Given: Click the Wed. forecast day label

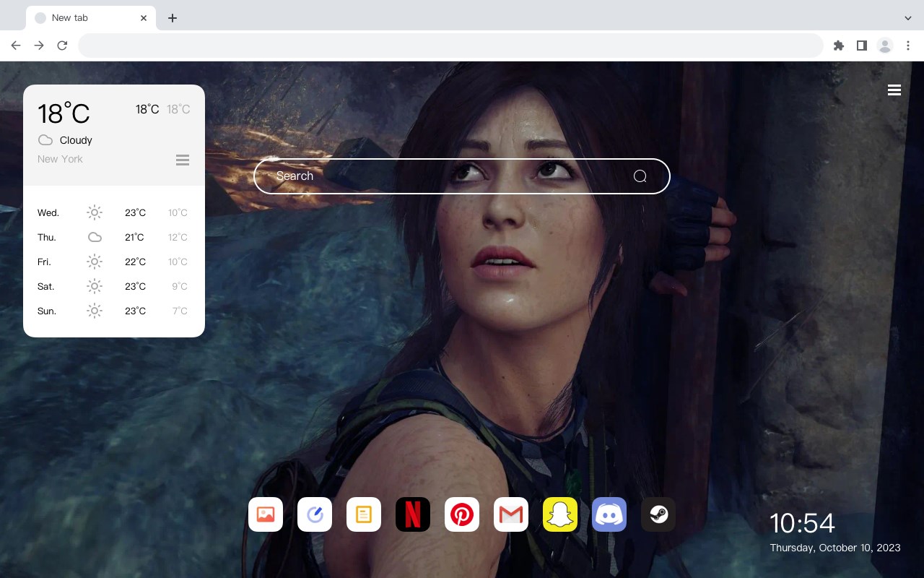Looking at the screenshot, I should coord(48,212).
